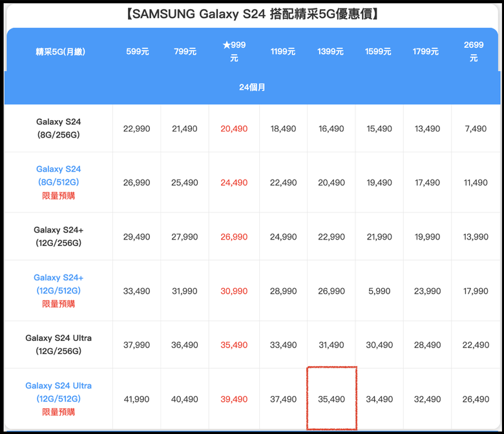This screenshot has height=434, width=504.
Task: Open the blue Galaxy S24 (8G/512G) link
Action: tap(59, 176)
